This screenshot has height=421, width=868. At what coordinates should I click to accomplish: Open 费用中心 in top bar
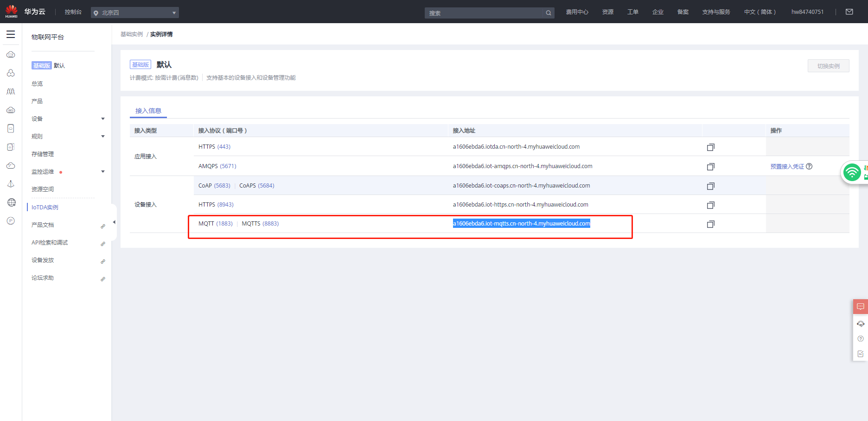(577, 12)
